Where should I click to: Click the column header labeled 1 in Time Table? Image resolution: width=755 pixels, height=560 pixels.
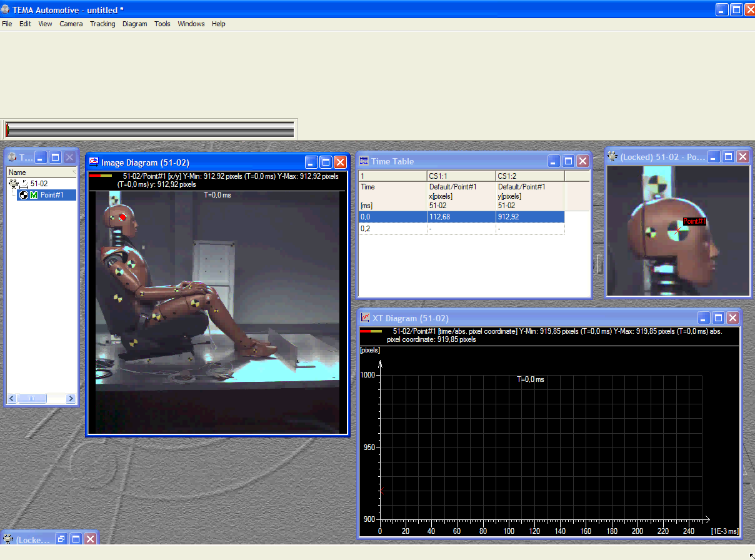click(x=392, y=176)
